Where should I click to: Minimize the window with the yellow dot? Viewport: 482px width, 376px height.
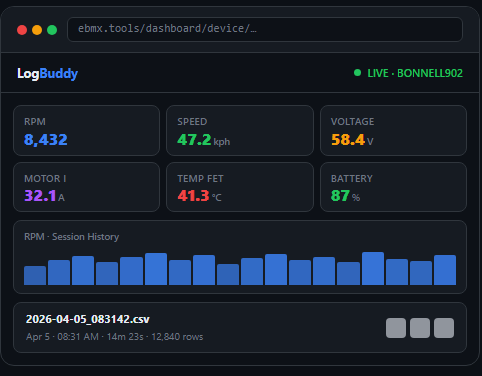[x=37, y=30]
